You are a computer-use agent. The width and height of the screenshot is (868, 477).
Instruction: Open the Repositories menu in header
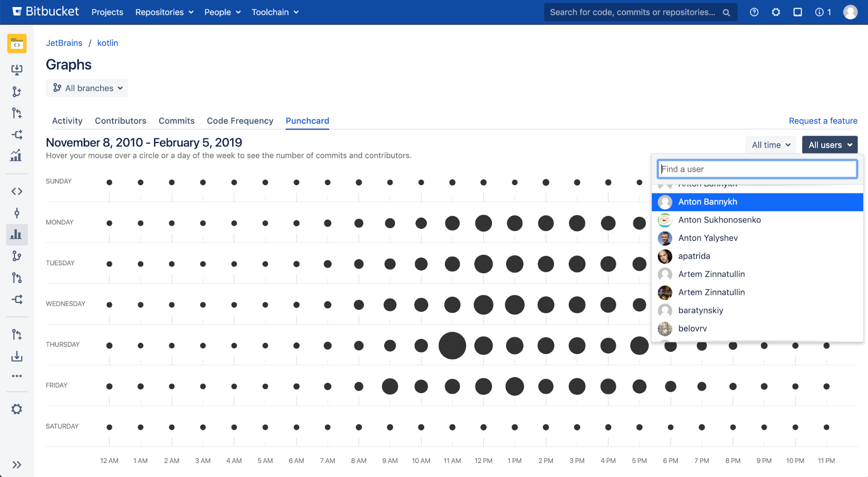coord(164,12)
